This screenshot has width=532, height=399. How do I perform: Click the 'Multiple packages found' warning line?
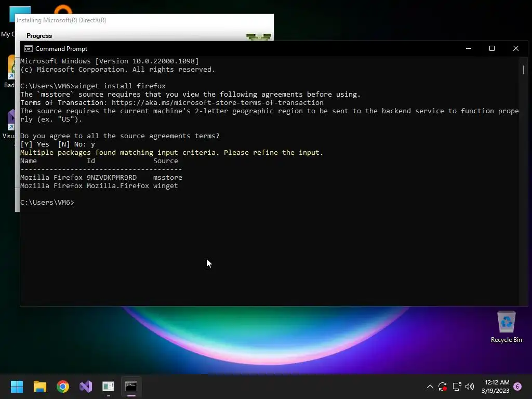click(171, 153)
